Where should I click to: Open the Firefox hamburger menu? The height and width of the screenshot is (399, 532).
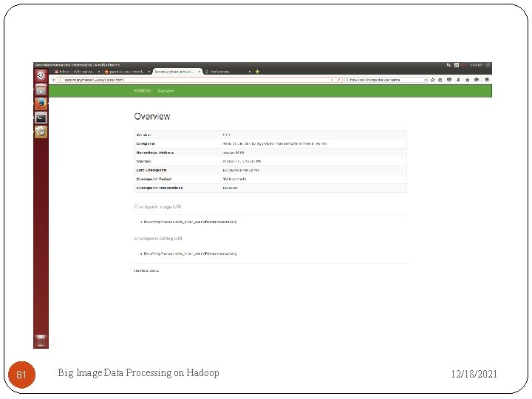(x=487, y=80)
